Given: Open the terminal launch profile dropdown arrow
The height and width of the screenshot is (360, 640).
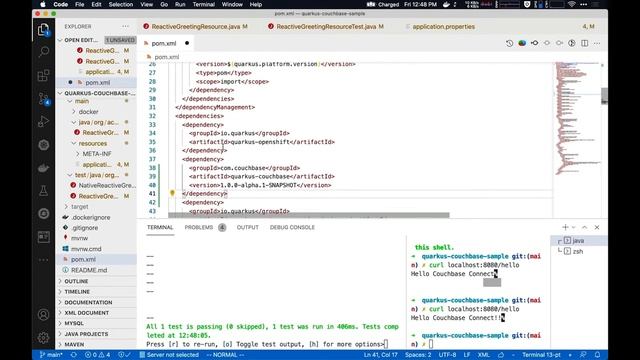Looking at the screenshot, I should tap(574, 227).
